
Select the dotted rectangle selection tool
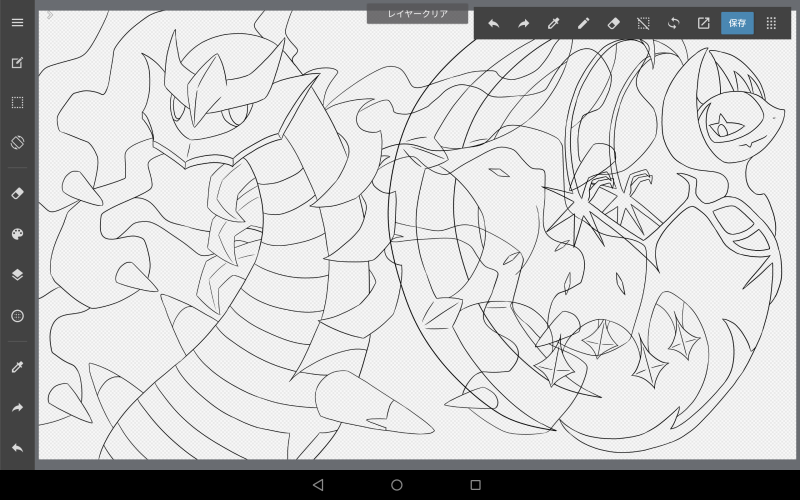(x=17, y=103)
